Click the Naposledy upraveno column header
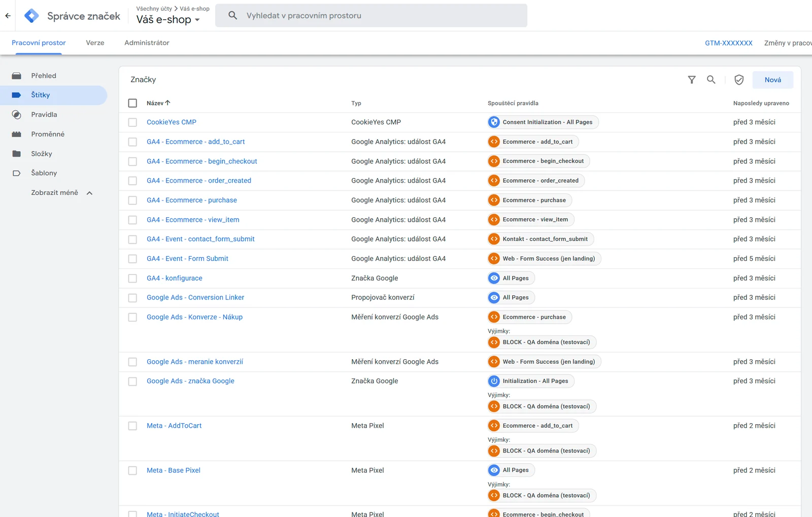This screenshot has width=812, height=517. click(761, 103)
